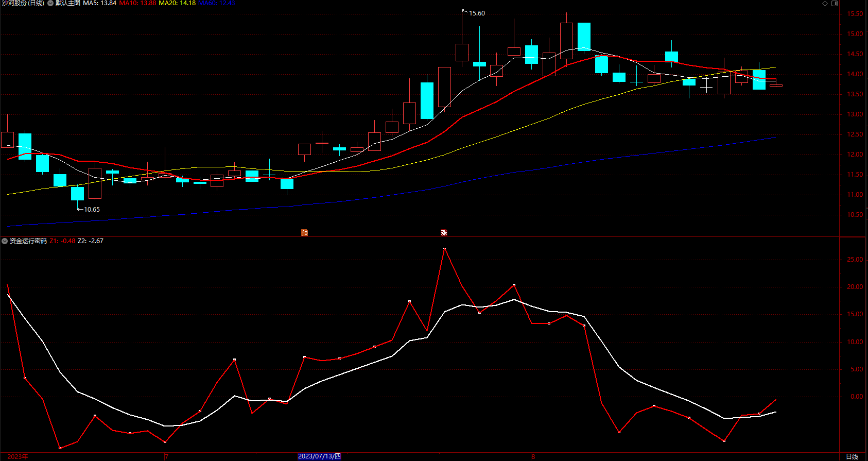
Task: Expand the 资金运行密码 indicator dropdown arrow
Action: pos(5,241)
